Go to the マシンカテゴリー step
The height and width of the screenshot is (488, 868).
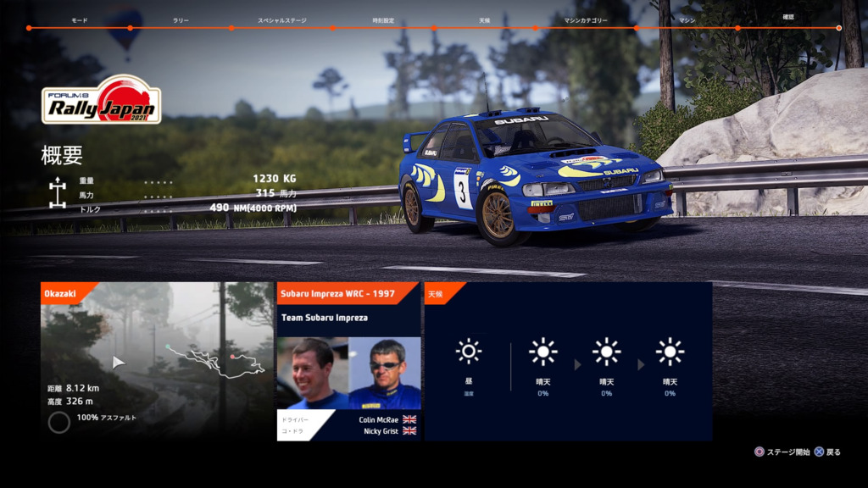pyautogui.click(x=586, y=20)
